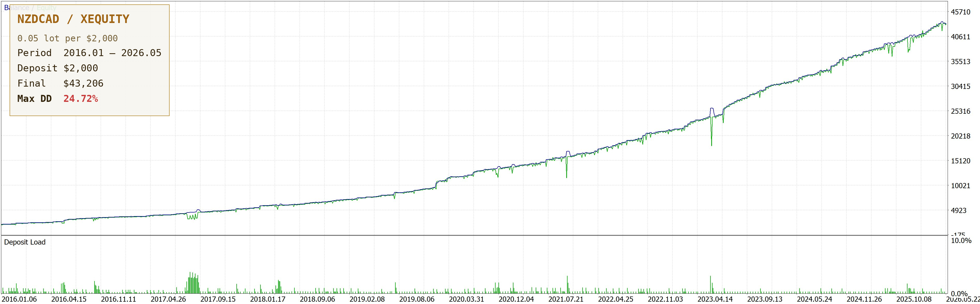Click the 40611 y-axis label
The image size is (980, 304).
(x=961, y=37)
